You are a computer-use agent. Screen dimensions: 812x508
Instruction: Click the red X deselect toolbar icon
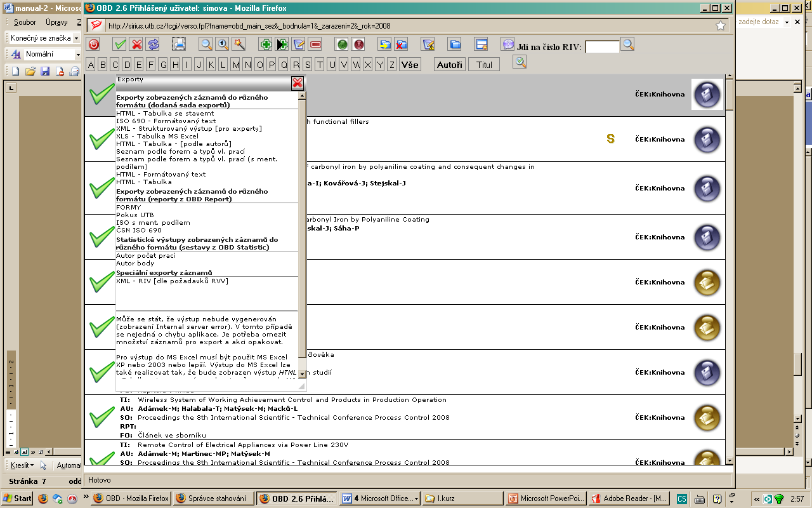pyautogui.click(x=136, y=44)
